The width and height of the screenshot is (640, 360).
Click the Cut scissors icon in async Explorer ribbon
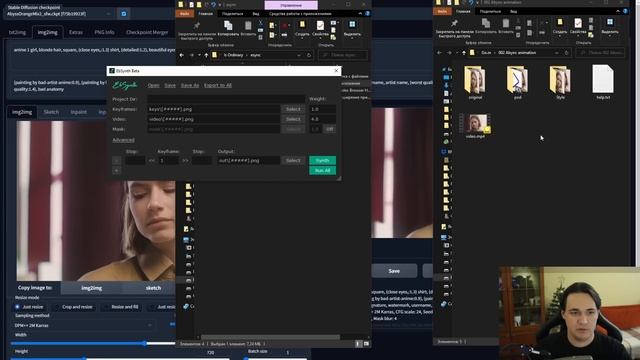click(260, 23)
